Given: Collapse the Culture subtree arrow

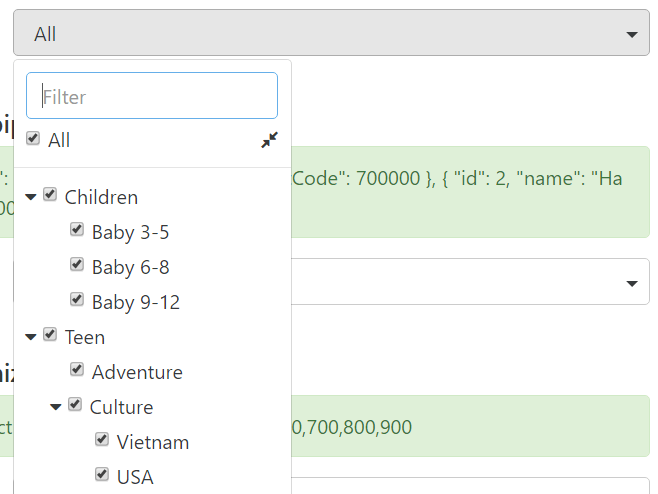Looking at the screenshot, I should point(56,407).
